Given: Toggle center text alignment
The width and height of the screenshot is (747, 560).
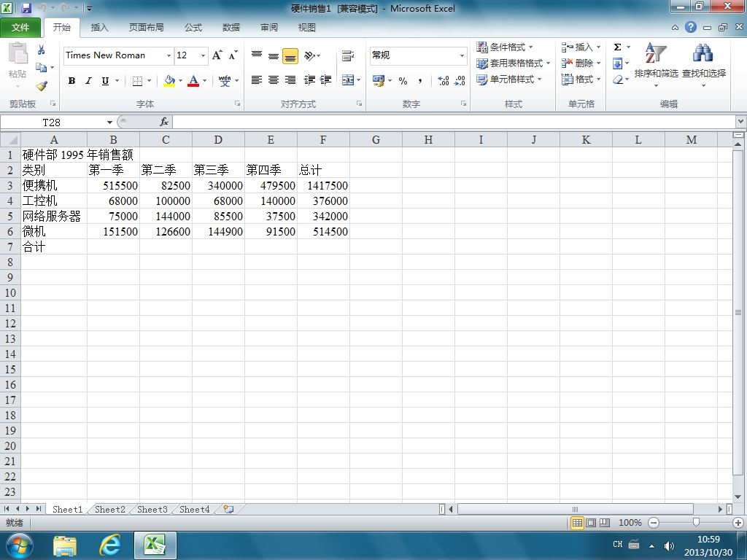Looking at the screenshot, I should [274, 80].
